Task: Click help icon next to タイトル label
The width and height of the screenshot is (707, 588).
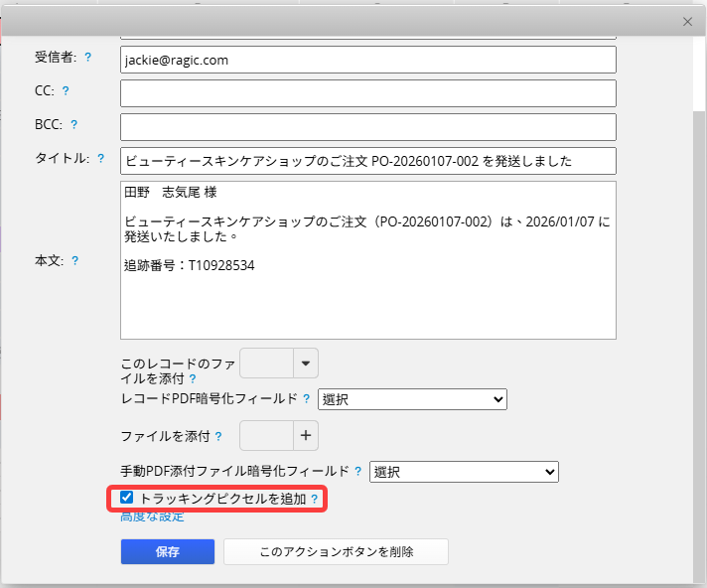Action: 101,159
